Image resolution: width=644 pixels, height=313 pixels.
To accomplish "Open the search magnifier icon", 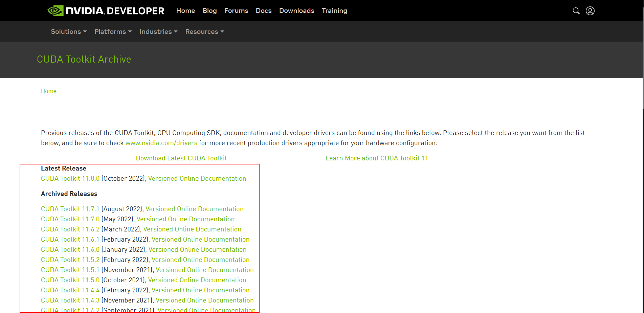I will [576, 11].
